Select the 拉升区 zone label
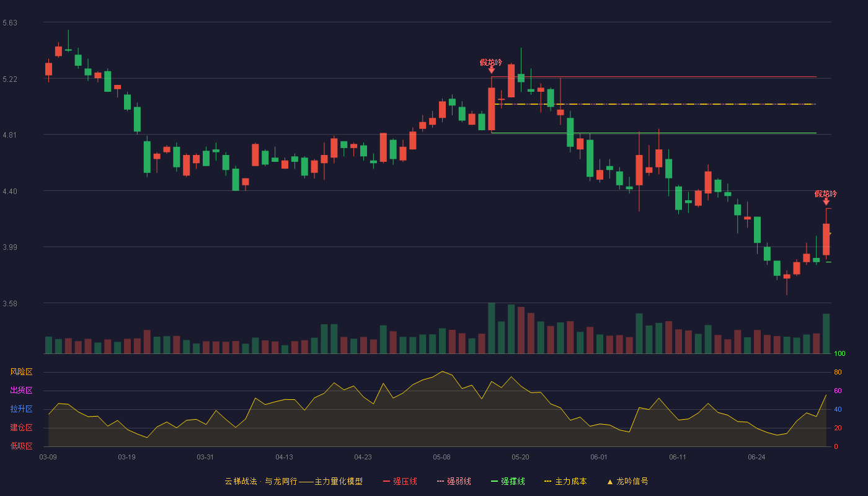This screenshot has width=868, height=496. click(21, 409)
